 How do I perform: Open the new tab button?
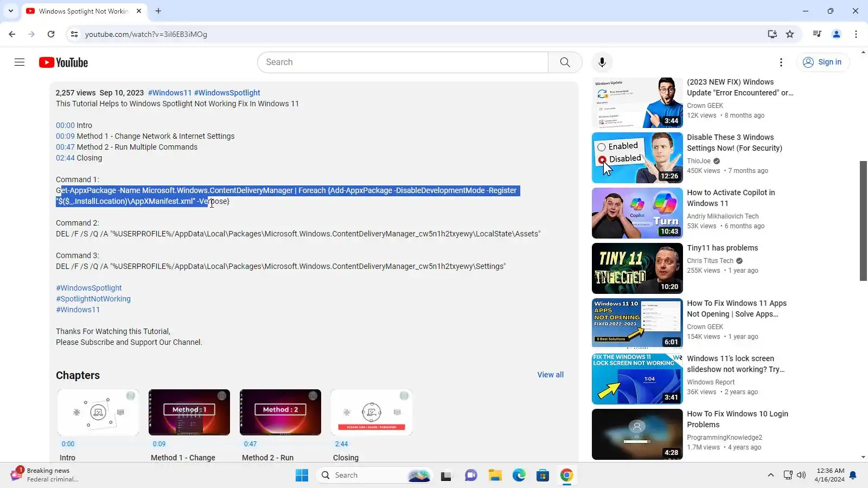click(158, 11)
